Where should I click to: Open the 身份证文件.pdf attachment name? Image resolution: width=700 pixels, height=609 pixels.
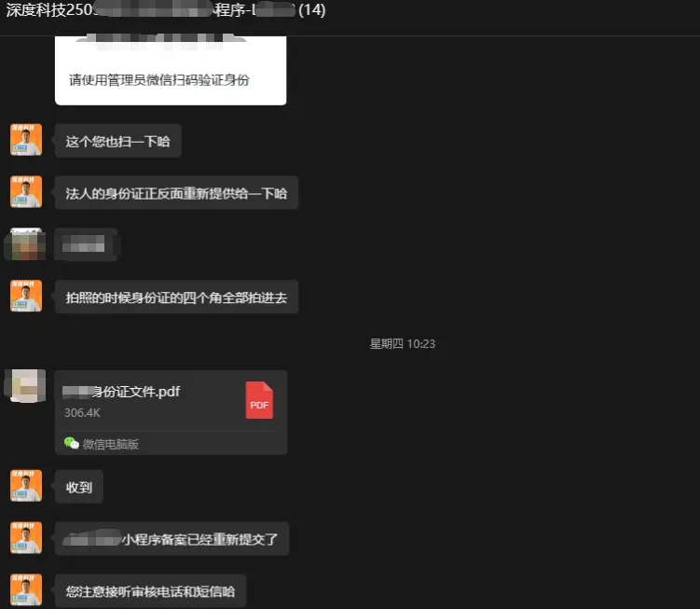pos(121,392)
